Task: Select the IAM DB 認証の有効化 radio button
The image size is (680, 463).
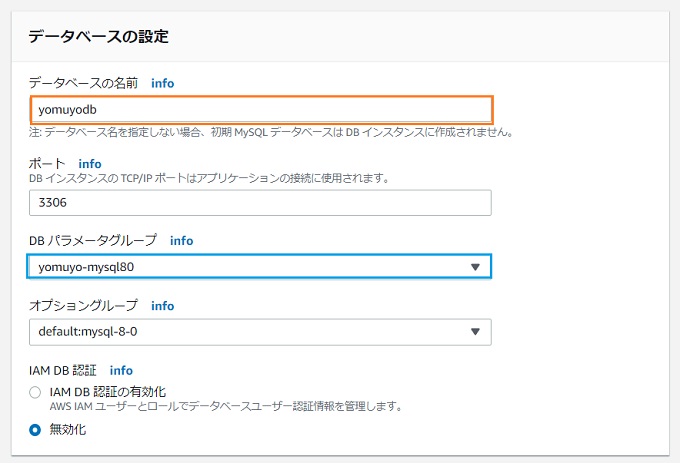Action: click(x=35, y=392)
